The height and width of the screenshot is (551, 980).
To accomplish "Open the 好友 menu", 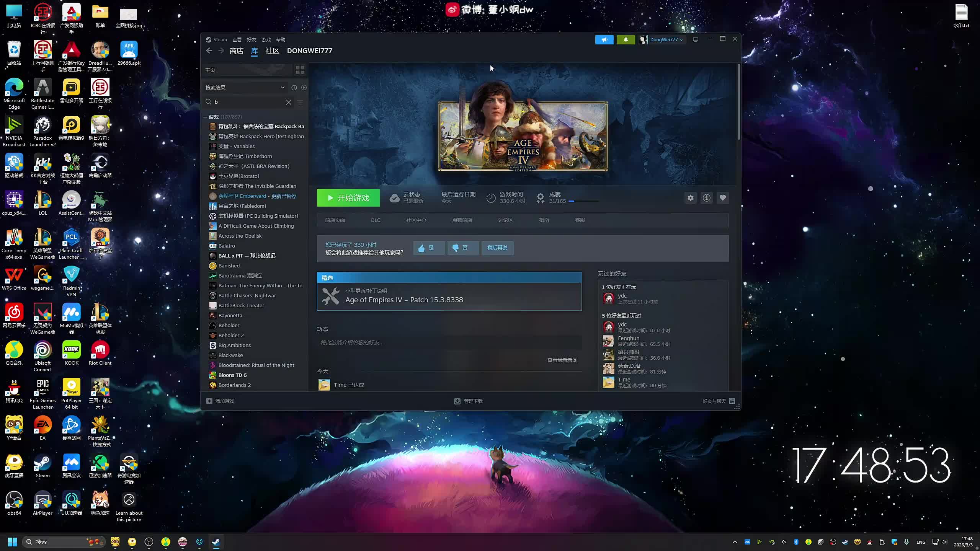I will pos(251,40).
